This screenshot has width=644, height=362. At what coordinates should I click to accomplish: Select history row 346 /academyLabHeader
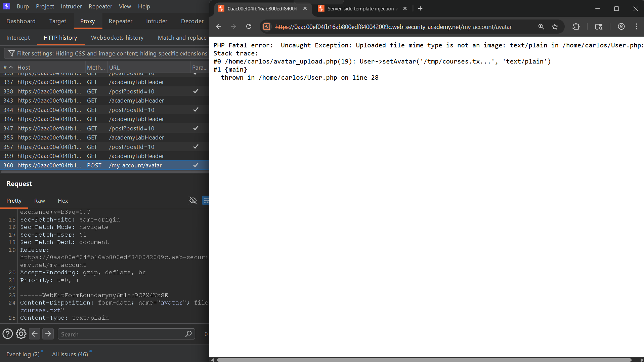point(104,119)
